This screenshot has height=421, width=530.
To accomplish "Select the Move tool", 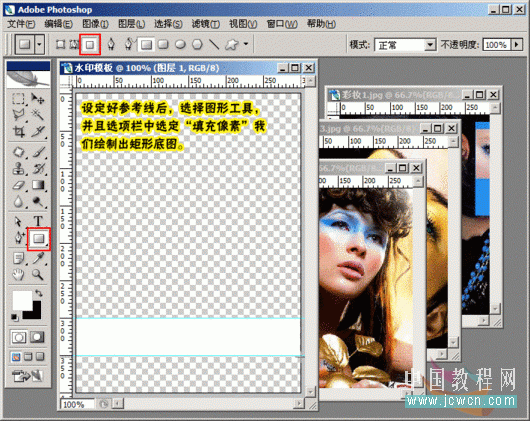I will pos(38,99).
